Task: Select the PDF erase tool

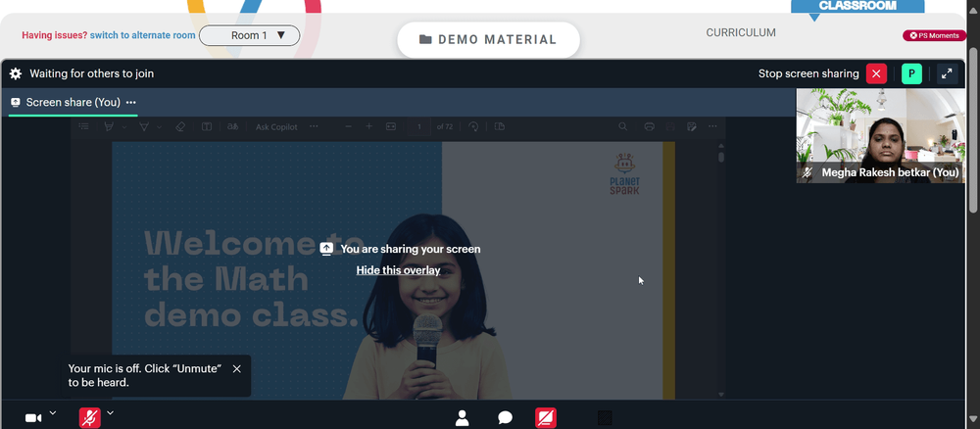Action: coord(180,126)
